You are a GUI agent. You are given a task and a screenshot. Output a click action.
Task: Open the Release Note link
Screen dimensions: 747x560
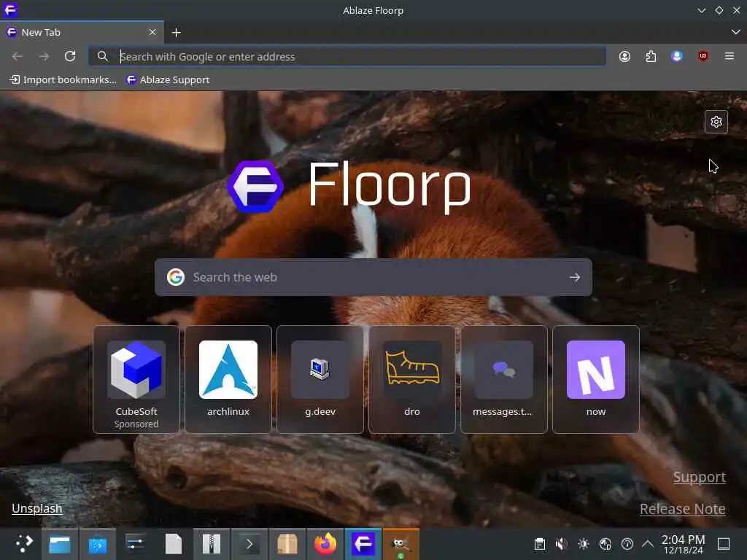(682, 508)
